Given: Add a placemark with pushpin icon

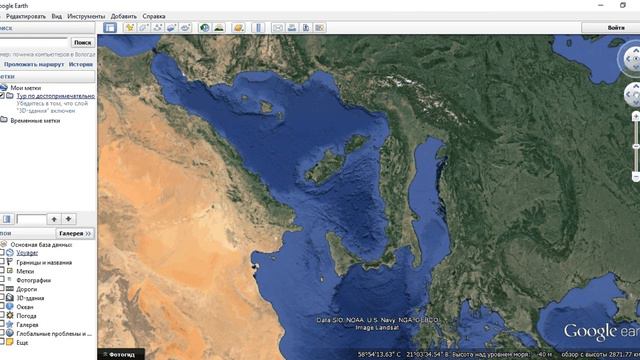Looking at the screenshot, I should pyautogui.click(x=130, y=27).
